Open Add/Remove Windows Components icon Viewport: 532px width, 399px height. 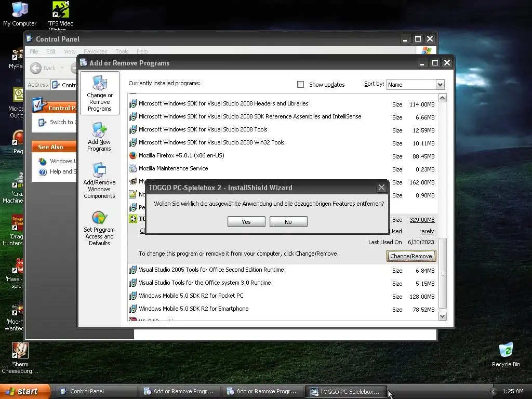click(99, 181)
